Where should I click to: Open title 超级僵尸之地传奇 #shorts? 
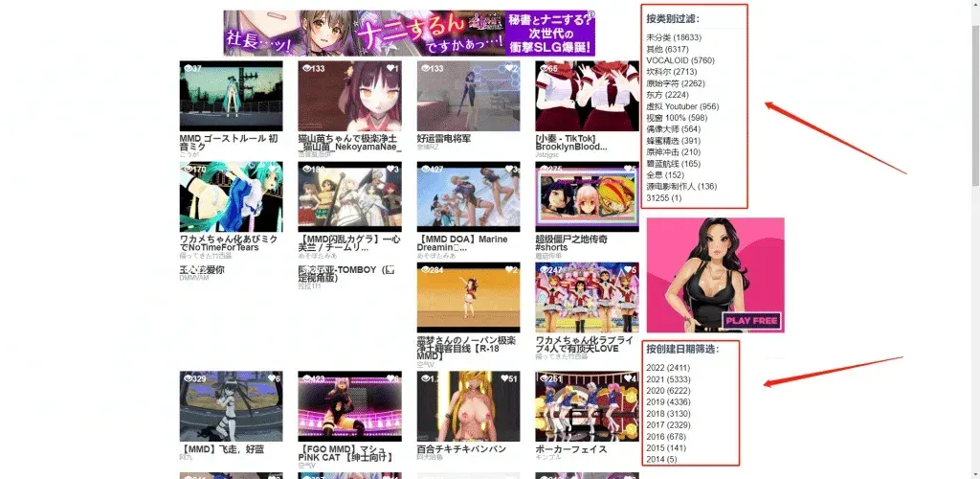pos(571,243)
